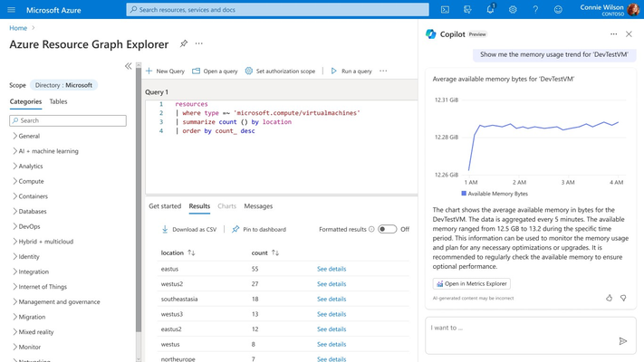This screenshot has width=644, height=362.
Task: Send the Copilot message
Action: point(623,341)
